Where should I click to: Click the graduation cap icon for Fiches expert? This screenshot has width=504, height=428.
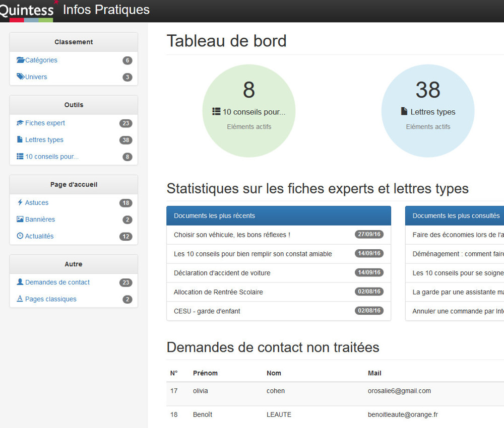point(20,123)
